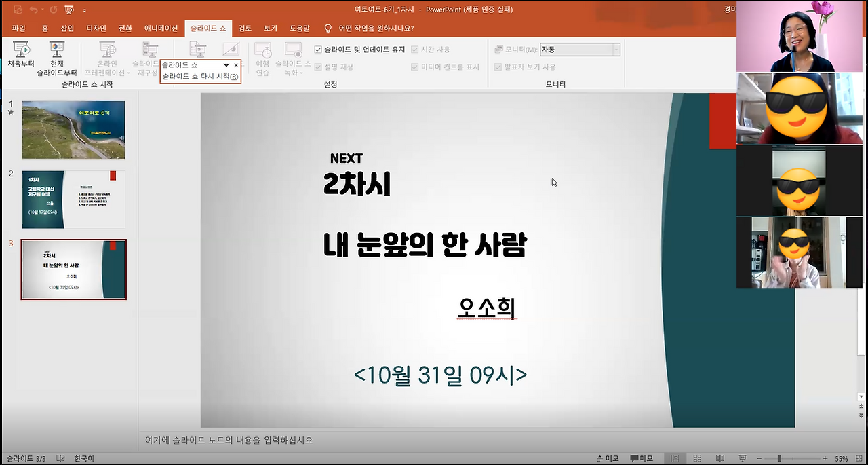The width and height of the screenshot is (868, 465).
Task: Open dropdown arrow on floating 슬라이드 쇼 toolbar
Action: pos(226,64)
